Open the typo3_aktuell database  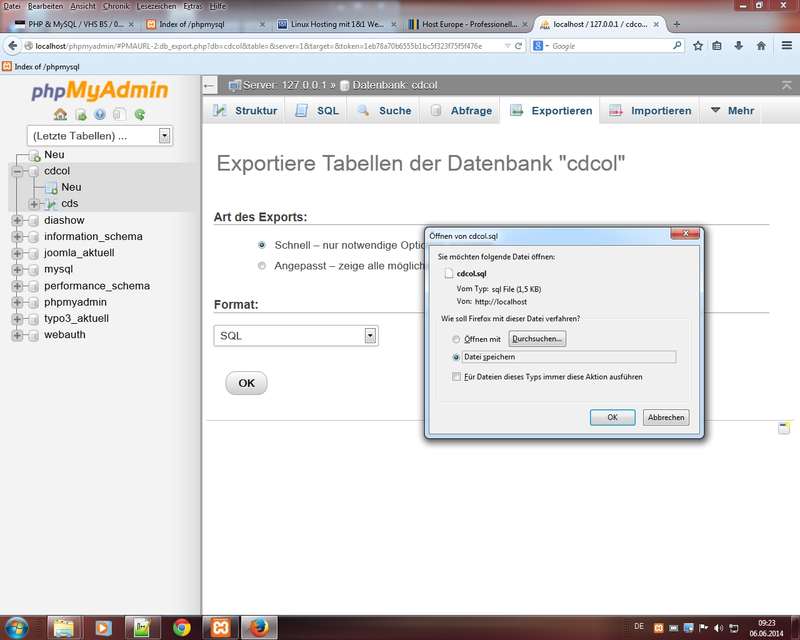click(77, 318)
